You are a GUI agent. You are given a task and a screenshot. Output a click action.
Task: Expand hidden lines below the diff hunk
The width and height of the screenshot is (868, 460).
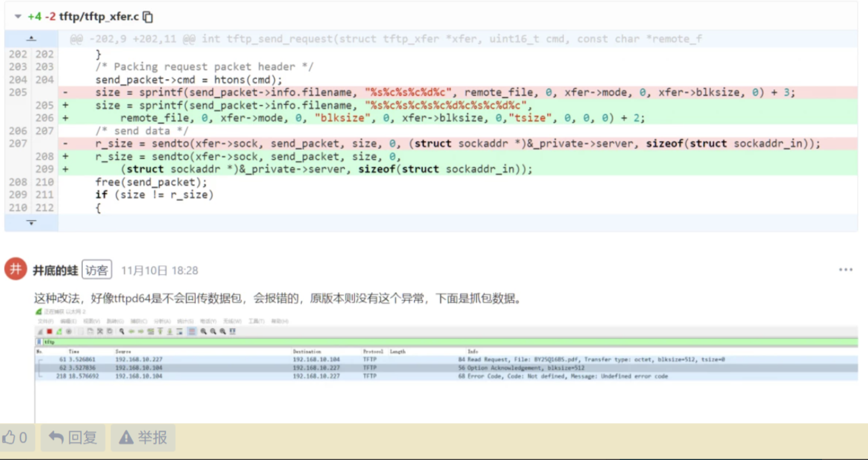tap(31, 223)
